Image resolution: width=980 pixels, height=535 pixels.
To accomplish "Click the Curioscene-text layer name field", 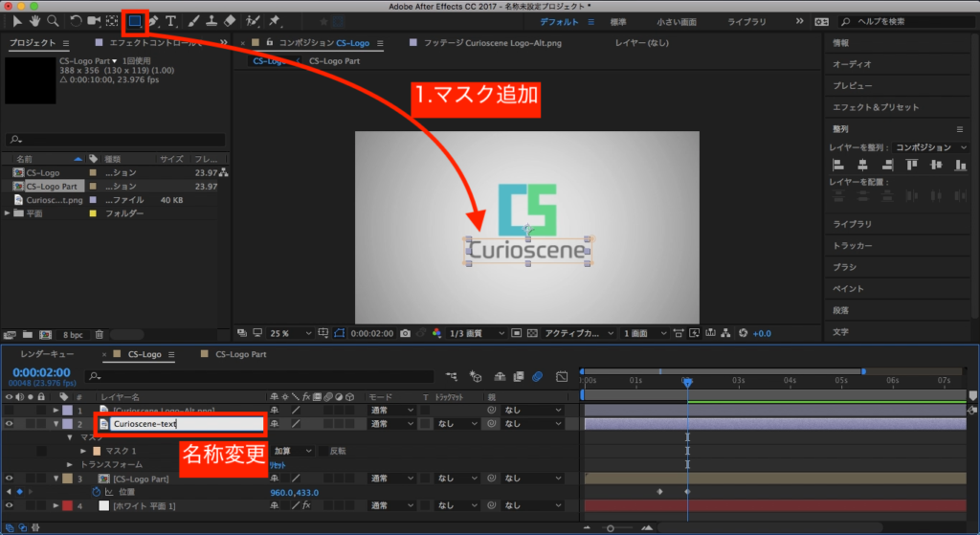I will pos(187,423).
